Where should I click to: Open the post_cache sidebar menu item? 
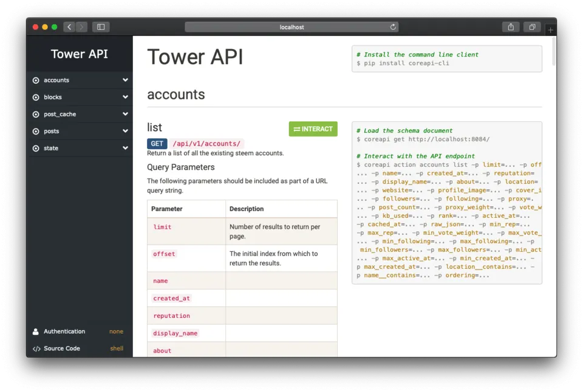click(80, 114)
